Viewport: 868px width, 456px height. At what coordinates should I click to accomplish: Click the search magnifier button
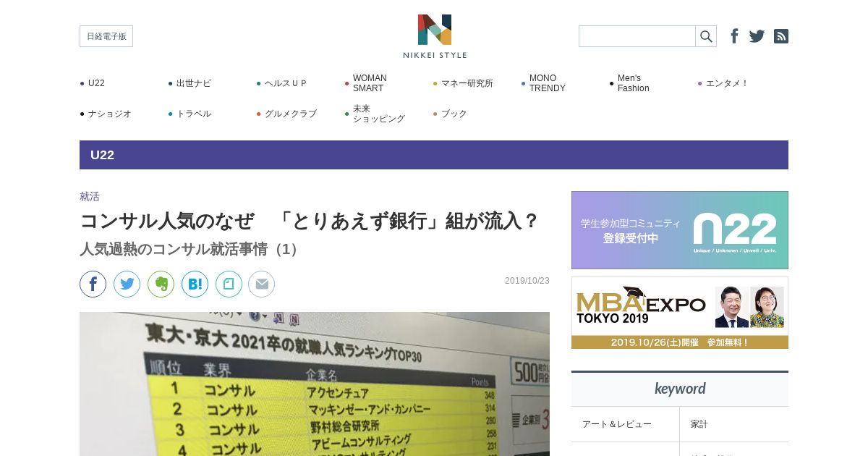pos(706,36)
